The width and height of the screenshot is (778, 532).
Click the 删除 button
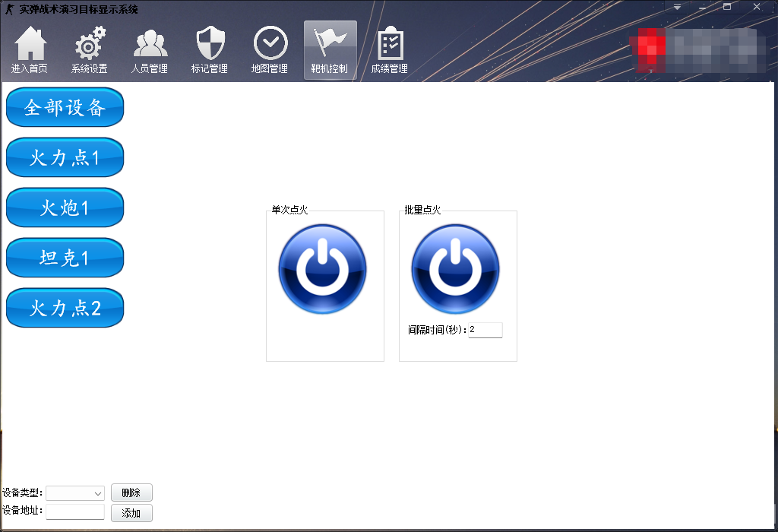(x=131, y=492)
